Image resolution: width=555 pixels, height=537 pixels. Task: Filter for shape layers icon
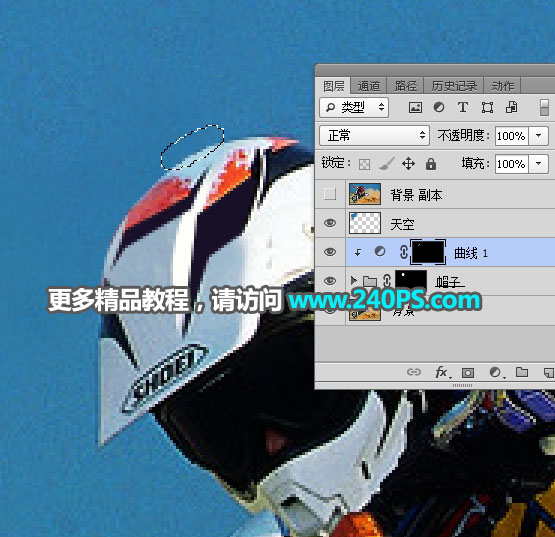pos(487,107)
